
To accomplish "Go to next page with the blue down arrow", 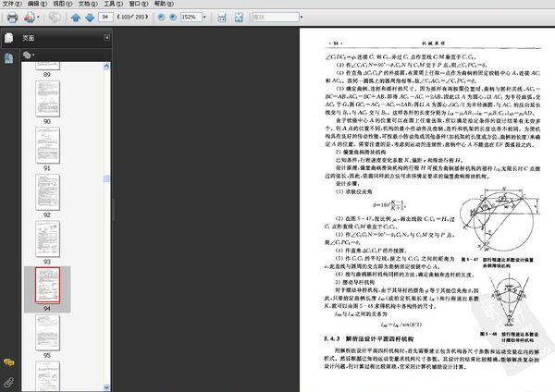I will tap(90, 18).
